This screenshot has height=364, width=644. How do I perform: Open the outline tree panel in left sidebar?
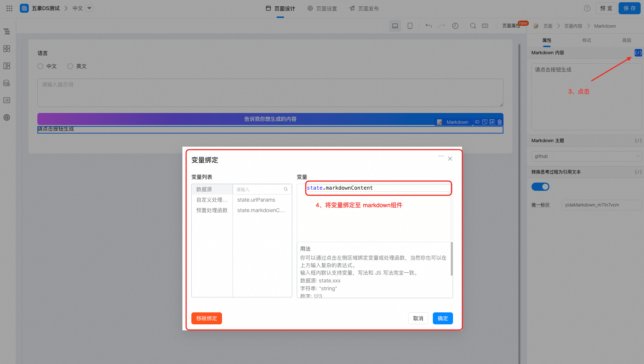6,31
